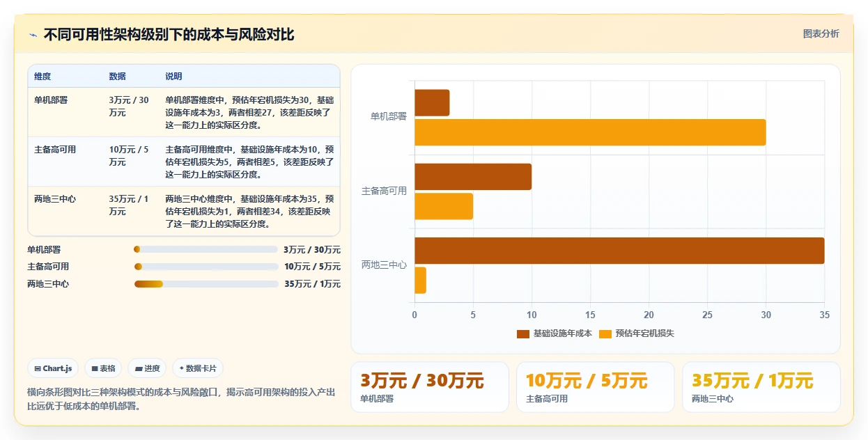The width and height of the screenshot is (868, 440).
Task: Click the 图表分析 label in header
Action: point(821,33)
